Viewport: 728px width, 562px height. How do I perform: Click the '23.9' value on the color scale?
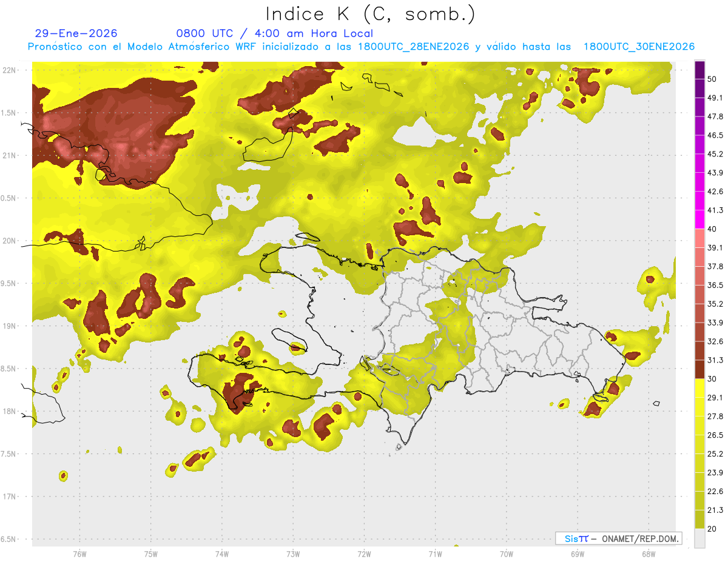click(x=715, y=473)
